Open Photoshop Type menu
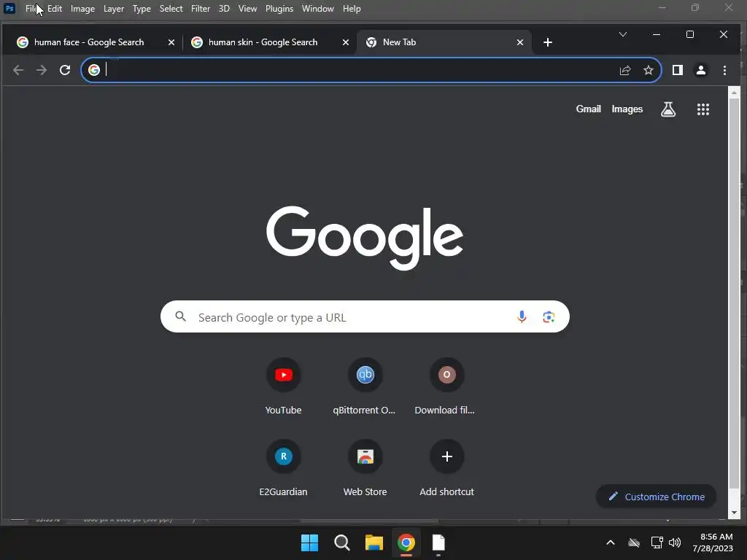Viewport: 747px width, 560px height. pos(142,9)
